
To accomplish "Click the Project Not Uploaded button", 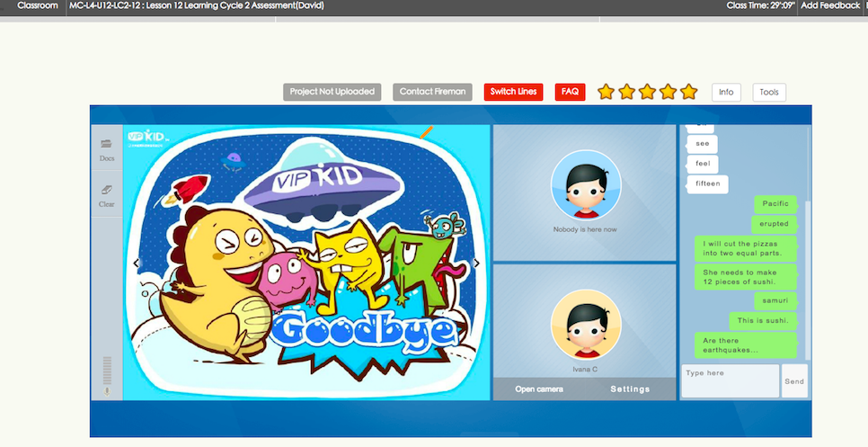I will coord(332,92).
